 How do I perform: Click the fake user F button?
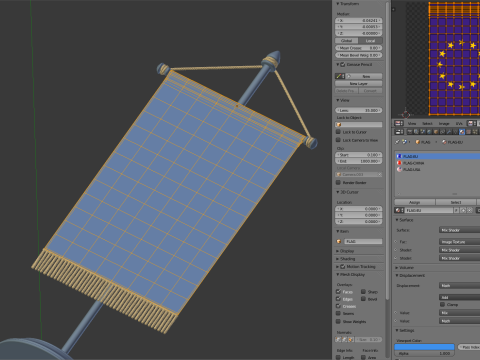pyautogui.click(x=456, y=210)
